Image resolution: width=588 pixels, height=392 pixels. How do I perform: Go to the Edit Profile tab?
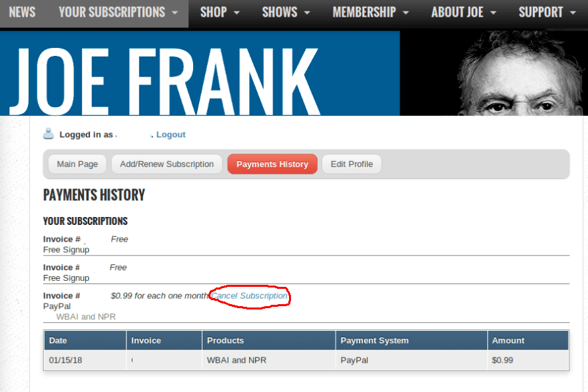point(352,164)
